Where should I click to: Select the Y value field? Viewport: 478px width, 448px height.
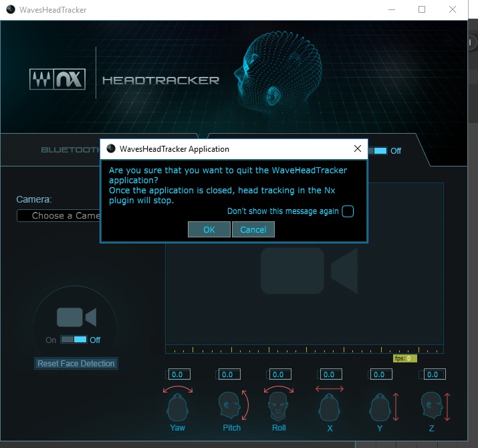[x=381, y=374]
